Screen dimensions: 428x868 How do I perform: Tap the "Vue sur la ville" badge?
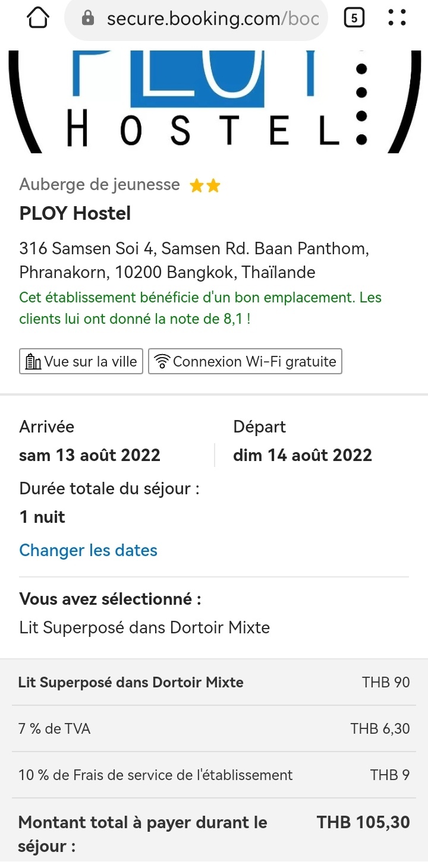coord(81,361)
